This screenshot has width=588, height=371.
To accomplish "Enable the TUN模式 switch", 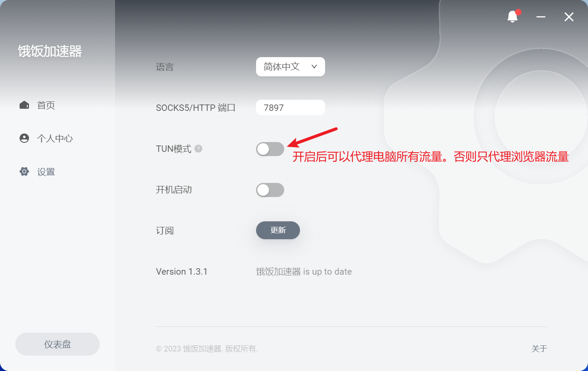I will [x=270, y=149].
